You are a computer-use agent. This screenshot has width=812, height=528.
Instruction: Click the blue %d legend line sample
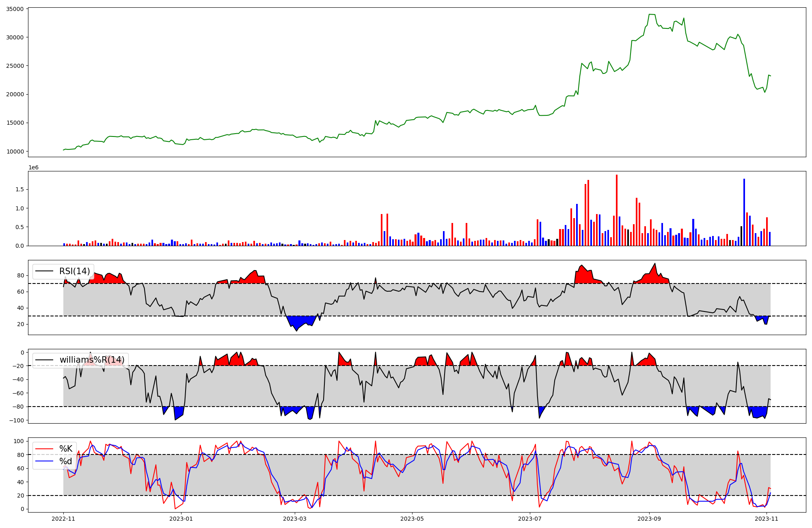(45, 461)
